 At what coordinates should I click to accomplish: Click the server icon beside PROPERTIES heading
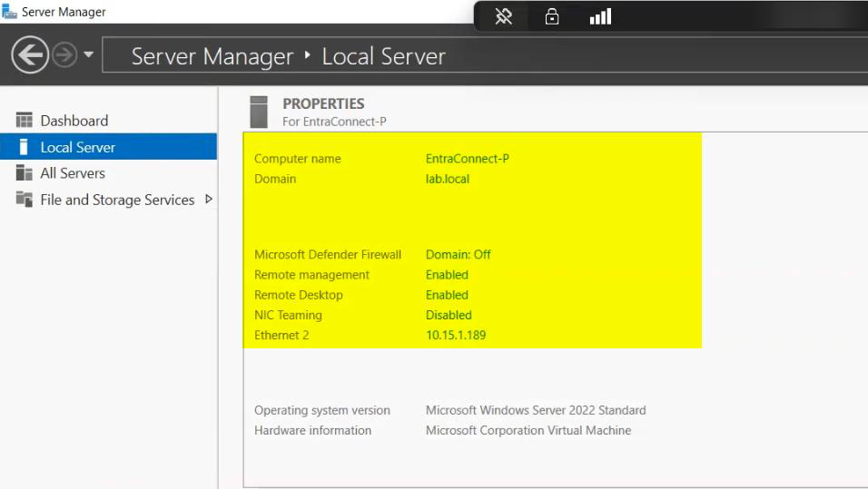click(x=259, y=112)
